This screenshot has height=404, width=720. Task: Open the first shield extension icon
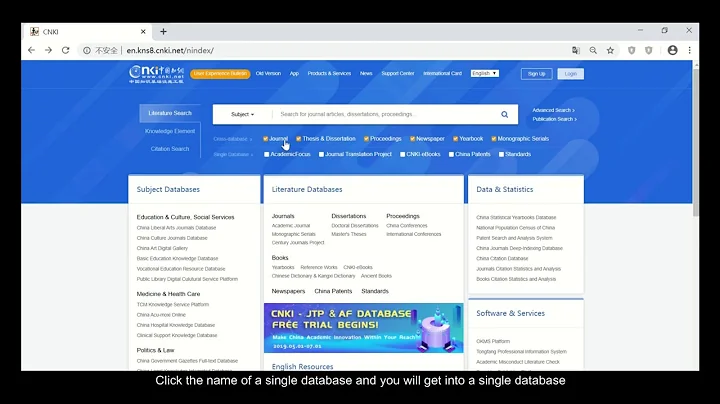pyautogui.click(x=632, y=50)
